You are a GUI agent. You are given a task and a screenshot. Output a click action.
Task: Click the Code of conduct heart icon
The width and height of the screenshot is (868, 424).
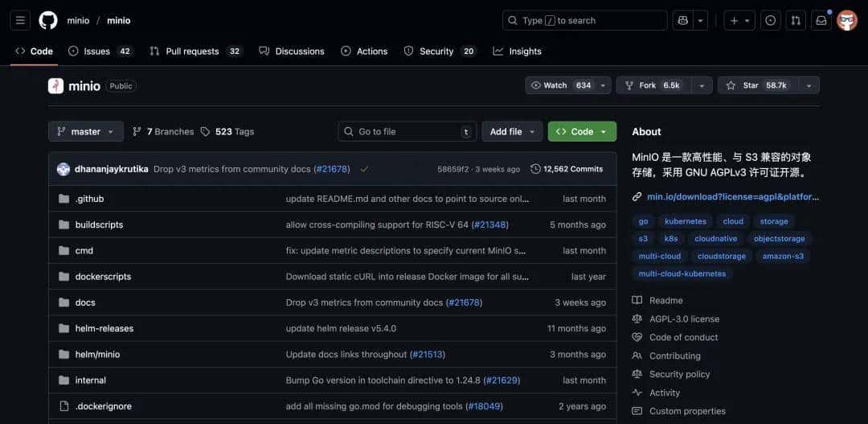click(637, 337)
